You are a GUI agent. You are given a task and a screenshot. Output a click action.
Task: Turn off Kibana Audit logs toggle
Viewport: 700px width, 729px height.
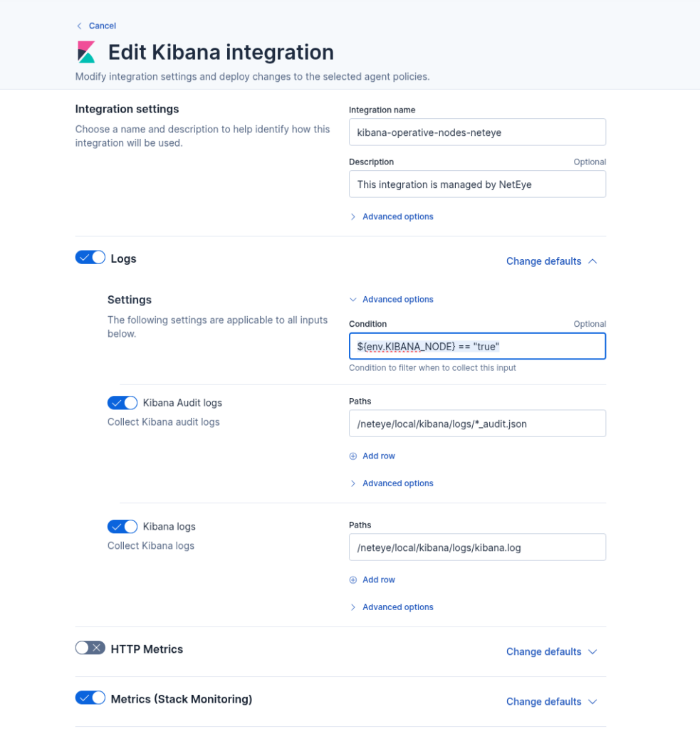[122, 403]
